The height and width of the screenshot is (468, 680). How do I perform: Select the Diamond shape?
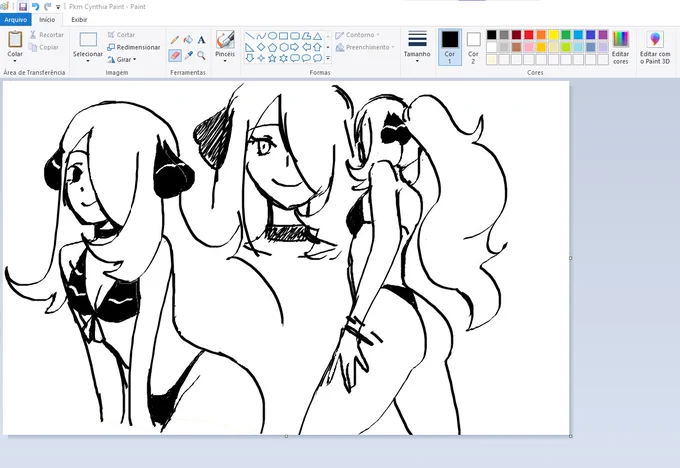(261, 47)
